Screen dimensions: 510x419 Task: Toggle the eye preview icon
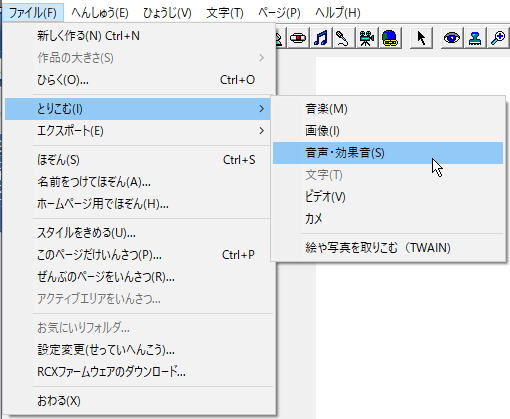(452, 38)
